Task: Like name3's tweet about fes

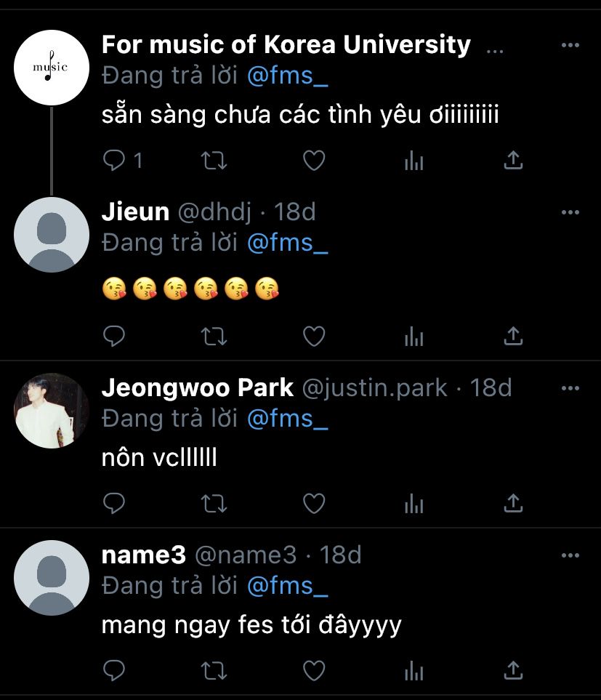Action: coord(313,669)
